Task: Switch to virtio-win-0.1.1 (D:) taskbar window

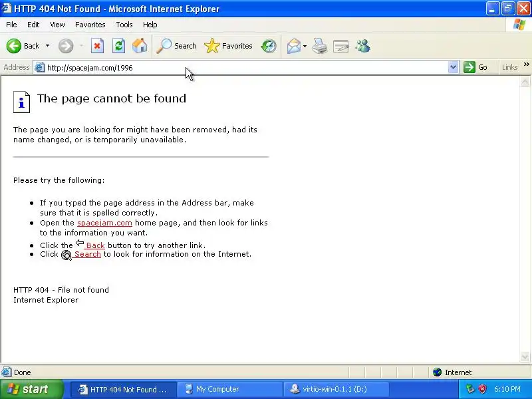Action: 336,389
